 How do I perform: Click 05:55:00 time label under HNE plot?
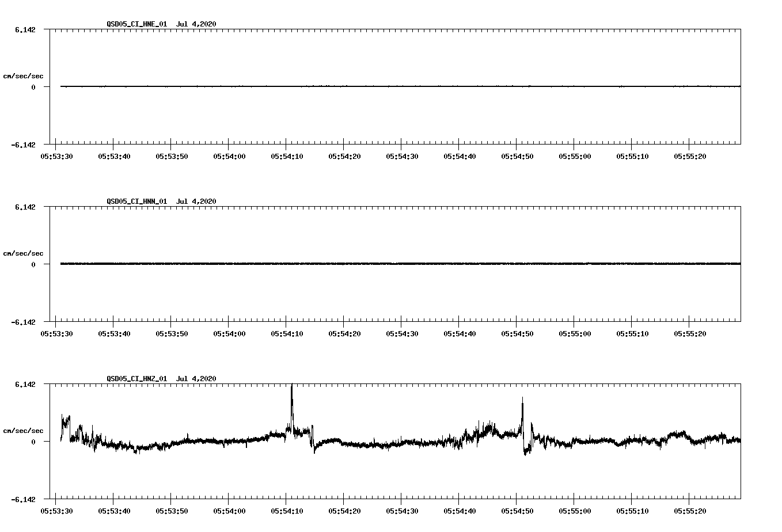(575, 156)
